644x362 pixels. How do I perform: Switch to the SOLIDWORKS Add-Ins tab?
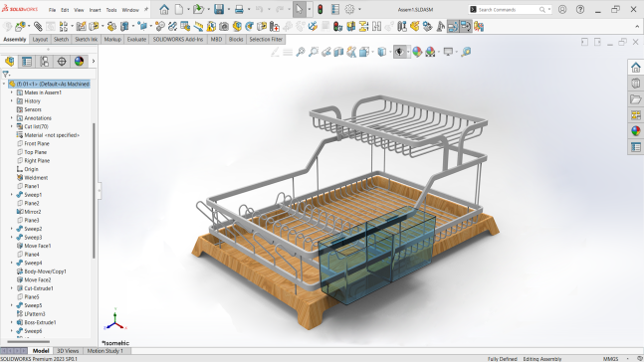click(178, 40)
